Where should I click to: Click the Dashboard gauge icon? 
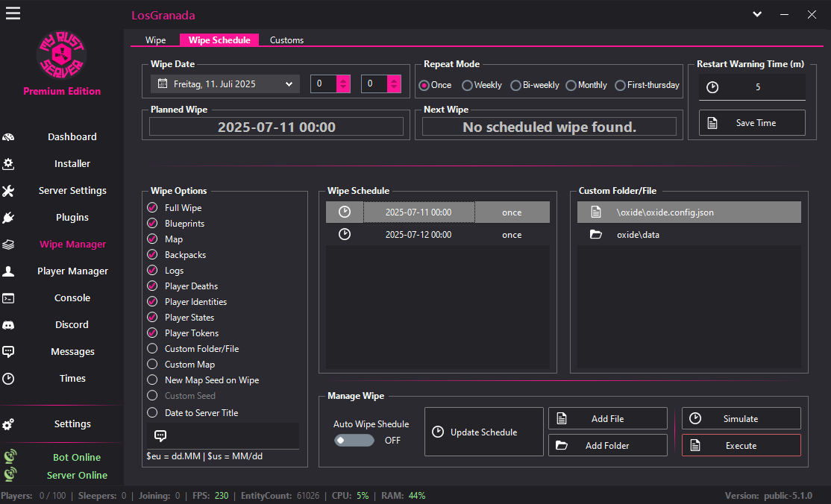[8, 136]
